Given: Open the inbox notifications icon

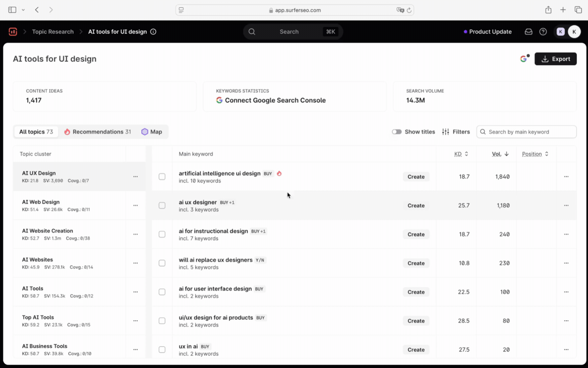Looking at the screenshot, I should 528,32.
